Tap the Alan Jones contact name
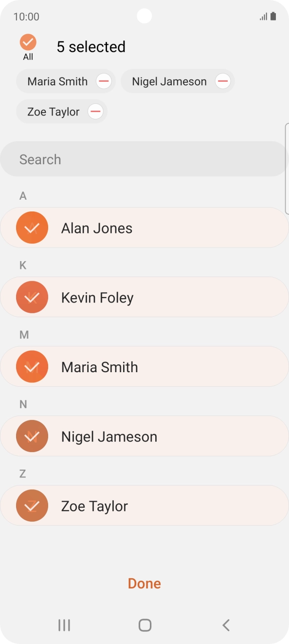Screen dimensions: 289x644 click(97, 228)
